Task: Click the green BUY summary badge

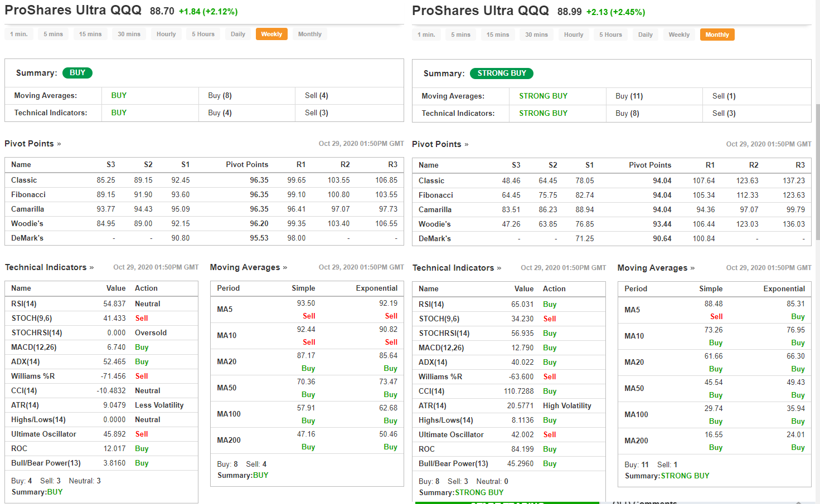Action: (x=77, y=73)
